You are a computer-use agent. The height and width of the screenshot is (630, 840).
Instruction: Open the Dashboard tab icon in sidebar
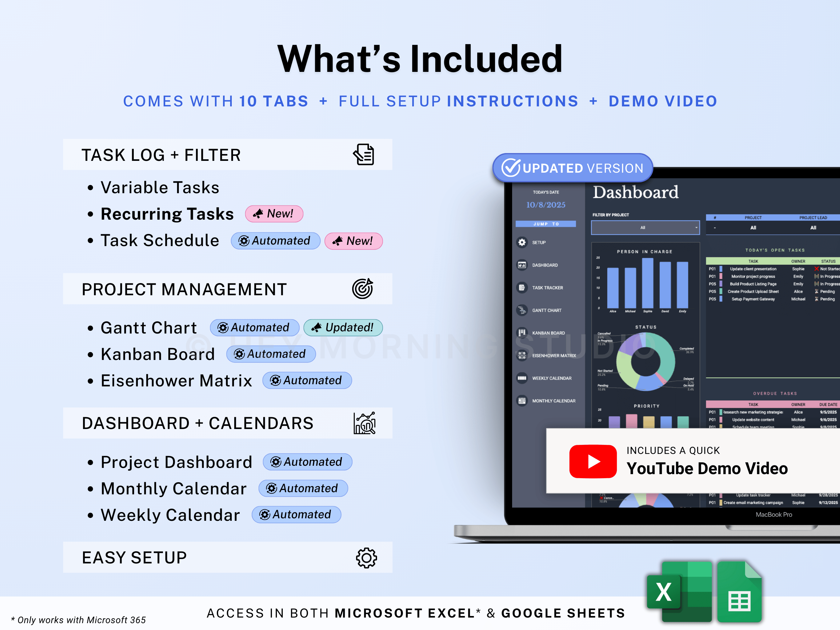coord(523,265)
